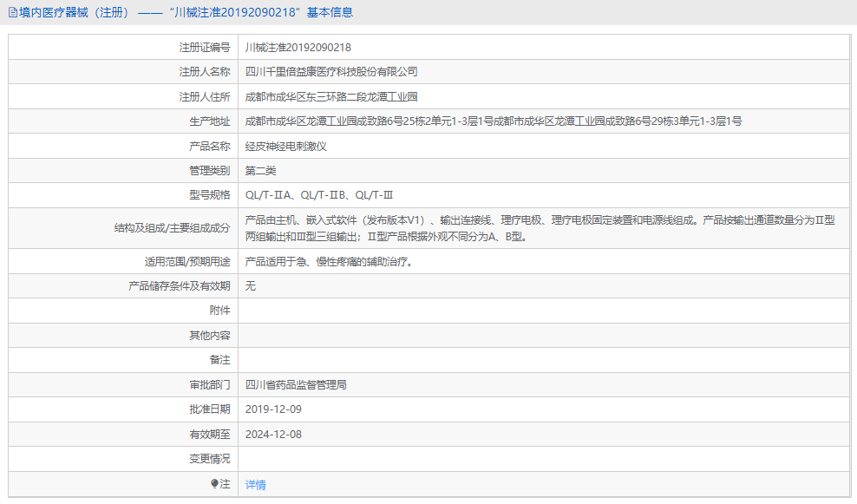Click product name 经皮神经电刺激仪
857x504 pixels.
(x=286, y=146)
